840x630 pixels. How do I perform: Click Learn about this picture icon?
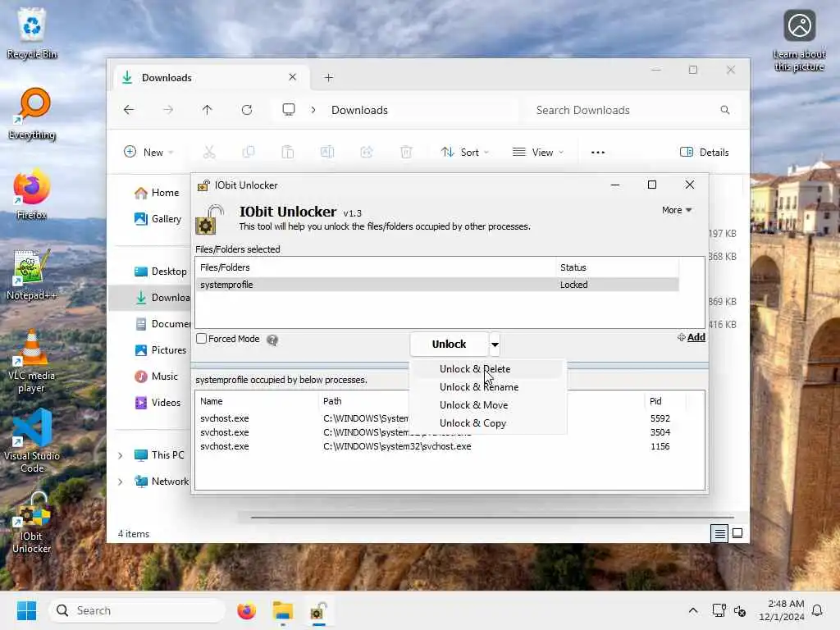coord(799,41)
